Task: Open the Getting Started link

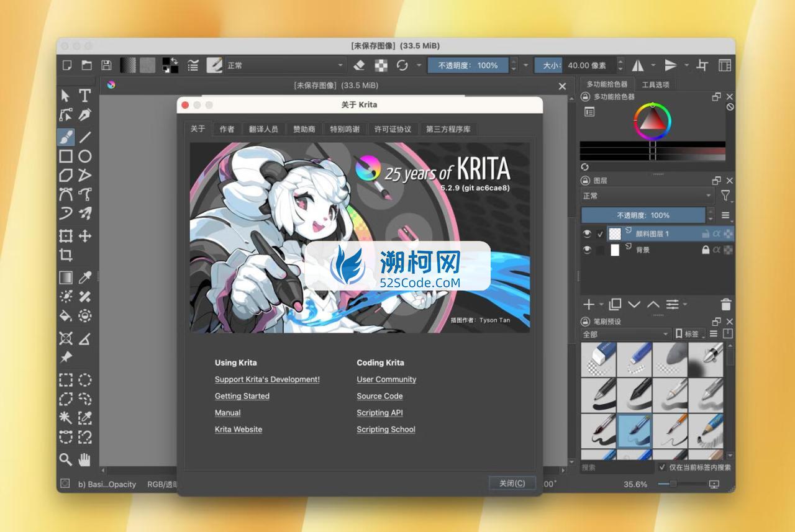Action: click(x=242, y=396)
